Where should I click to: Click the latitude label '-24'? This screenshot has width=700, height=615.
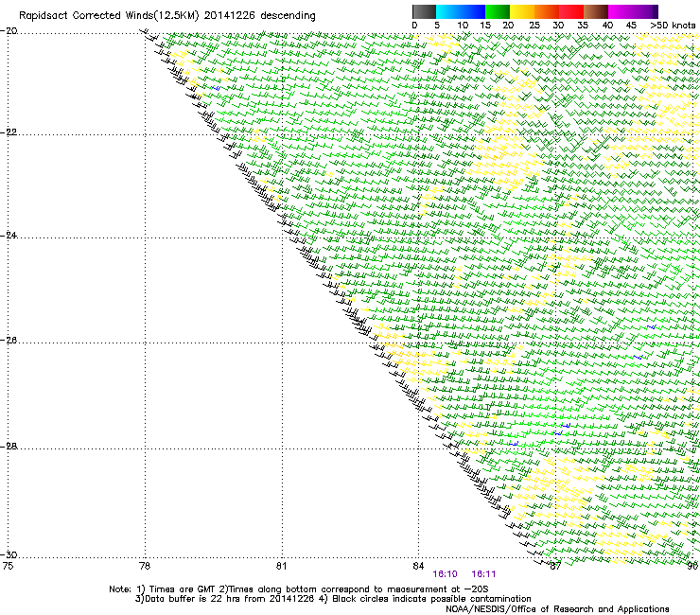9,236
